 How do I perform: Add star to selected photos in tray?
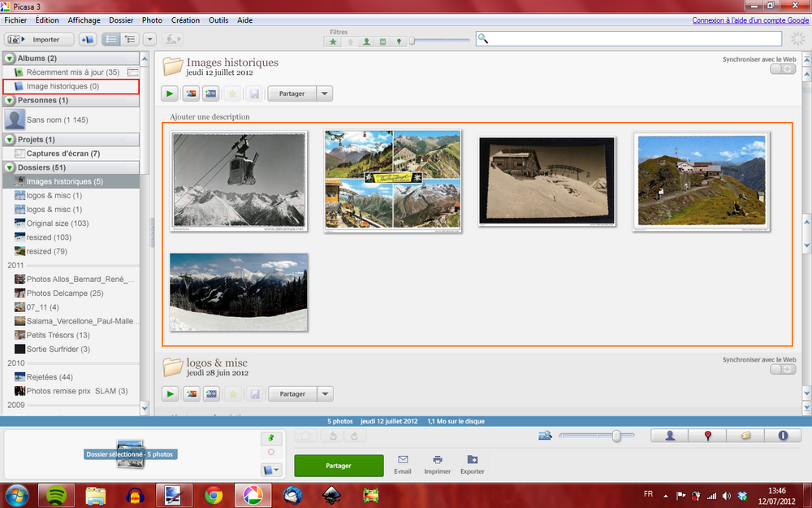[305, 436]
